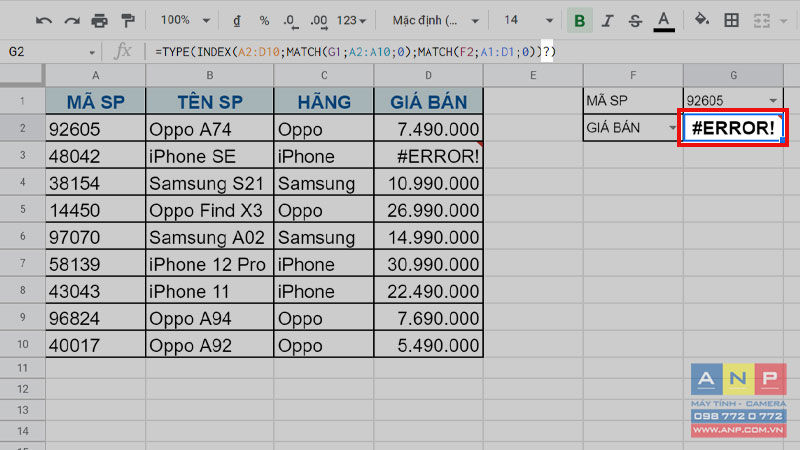The width and height of the screenshot is (800, 450).
Task: Click the select-all corner box
Action: (22, 74)
